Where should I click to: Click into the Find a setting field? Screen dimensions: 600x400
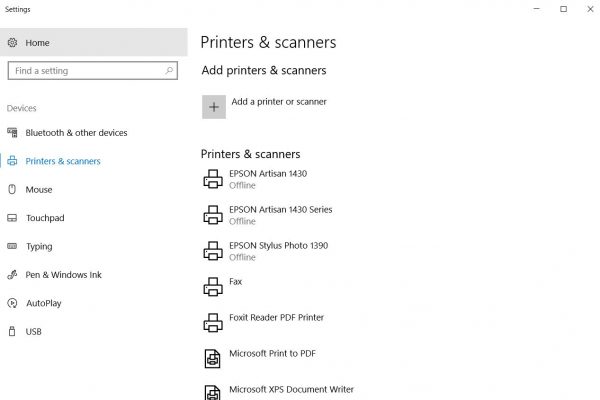[93, 71]
